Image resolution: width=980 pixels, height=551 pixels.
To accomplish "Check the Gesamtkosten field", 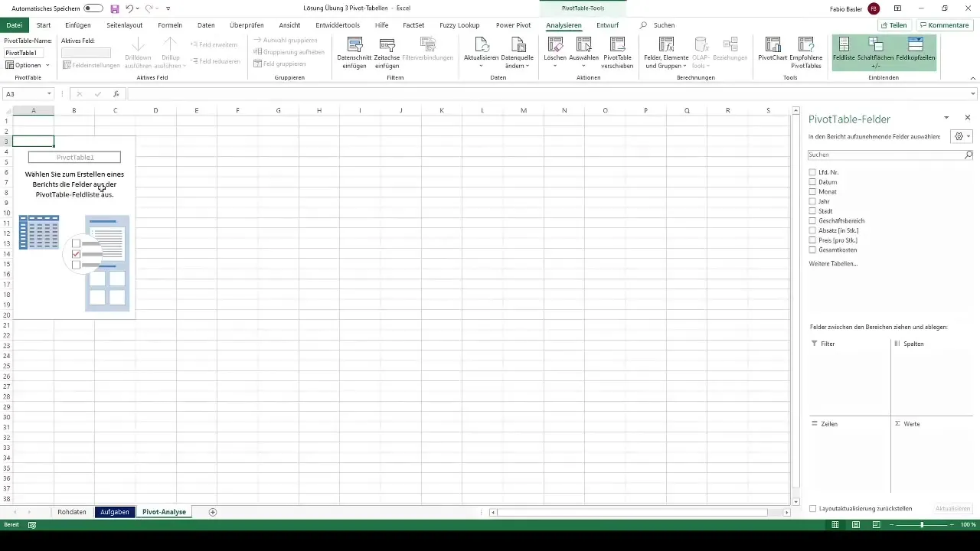I will [813, 250].
